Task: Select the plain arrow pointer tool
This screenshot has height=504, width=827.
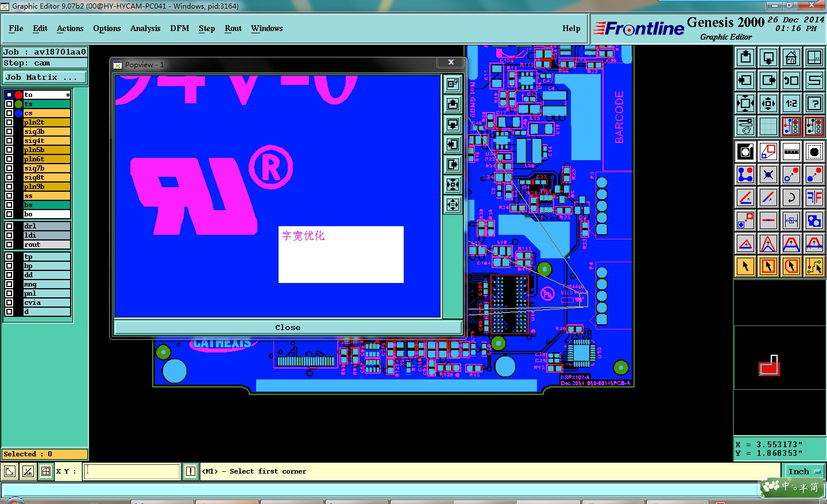Action: 745,266
